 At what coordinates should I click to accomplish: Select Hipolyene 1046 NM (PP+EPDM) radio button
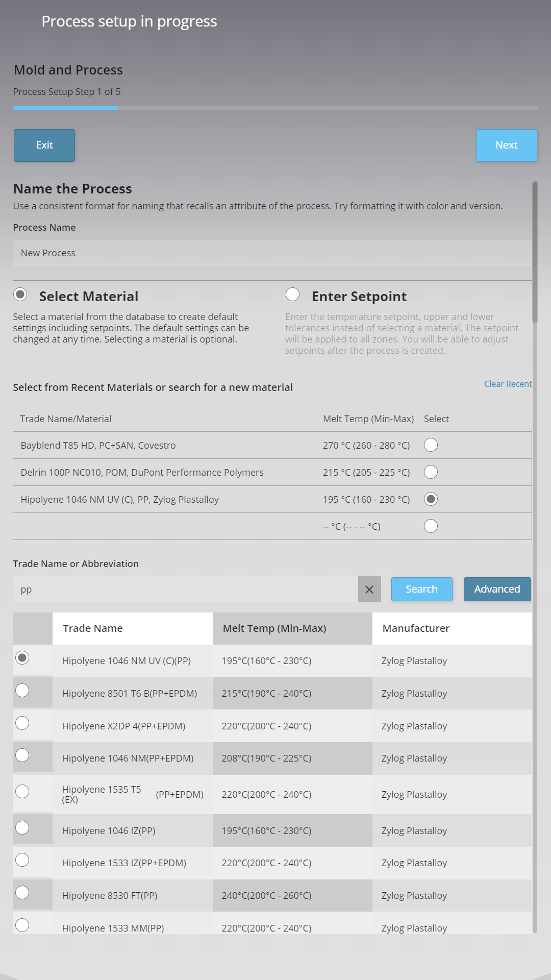click(22, 755)
